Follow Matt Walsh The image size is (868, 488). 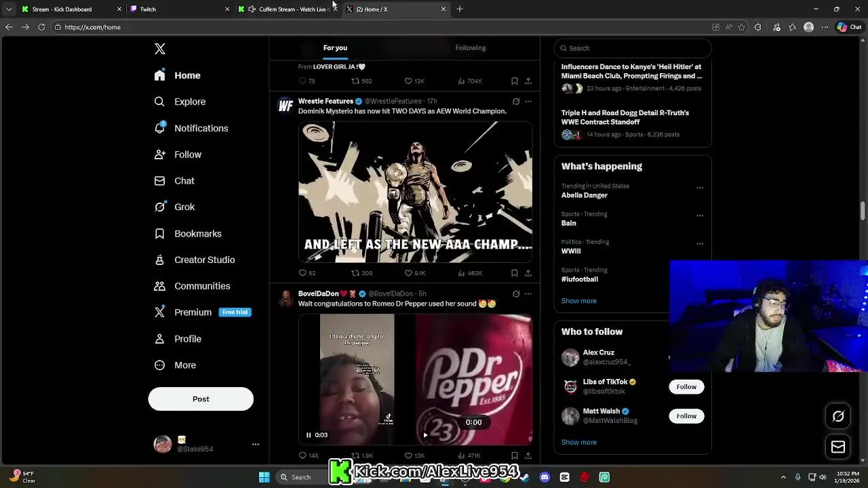tap(686, 416)
